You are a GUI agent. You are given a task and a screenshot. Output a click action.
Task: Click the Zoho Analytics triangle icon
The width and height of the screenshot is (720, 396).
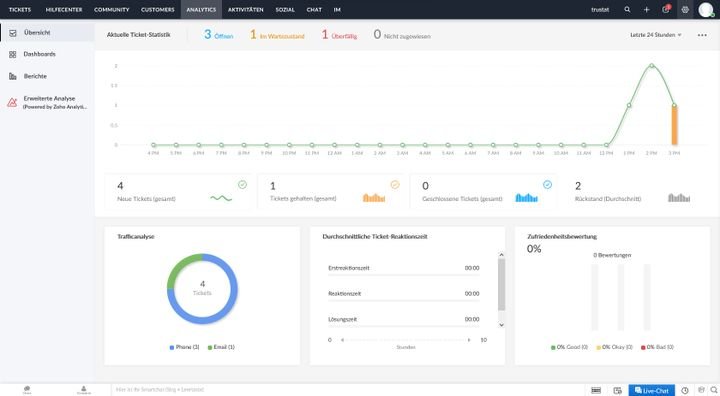[12, 102]
